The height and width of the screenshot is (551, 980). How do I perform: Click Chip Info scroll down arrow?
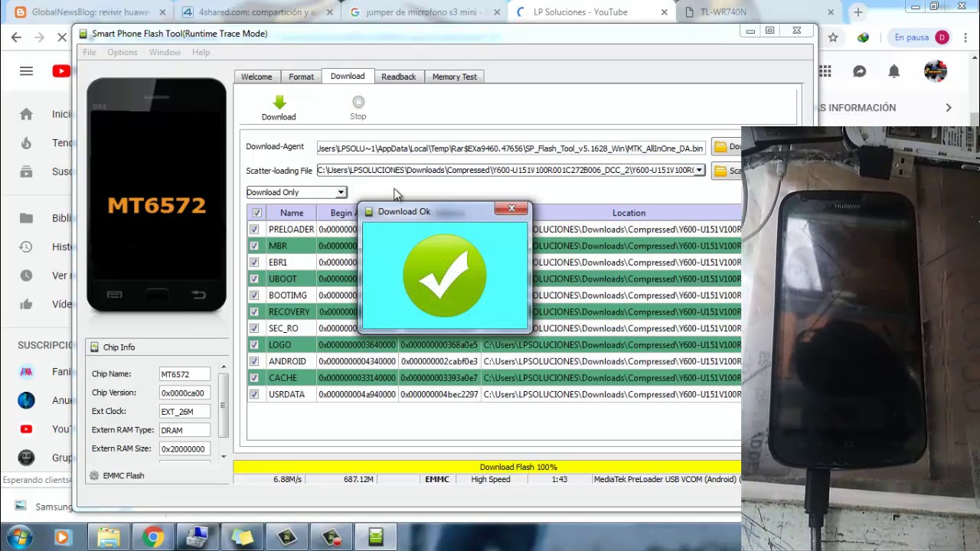pyautogui.click(x=224, y=457)
